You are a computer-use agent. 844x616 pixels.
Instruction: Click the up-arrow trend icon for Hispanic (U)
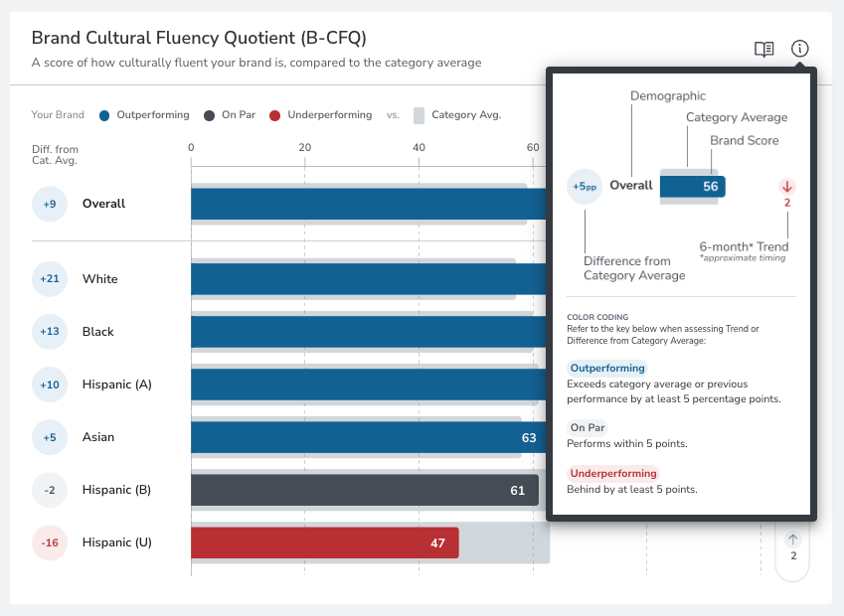point(792,539)
